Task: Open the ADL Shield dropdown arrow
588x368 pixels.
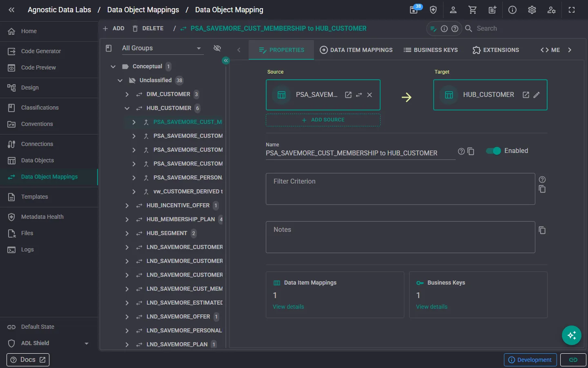Action: (87, 343)
